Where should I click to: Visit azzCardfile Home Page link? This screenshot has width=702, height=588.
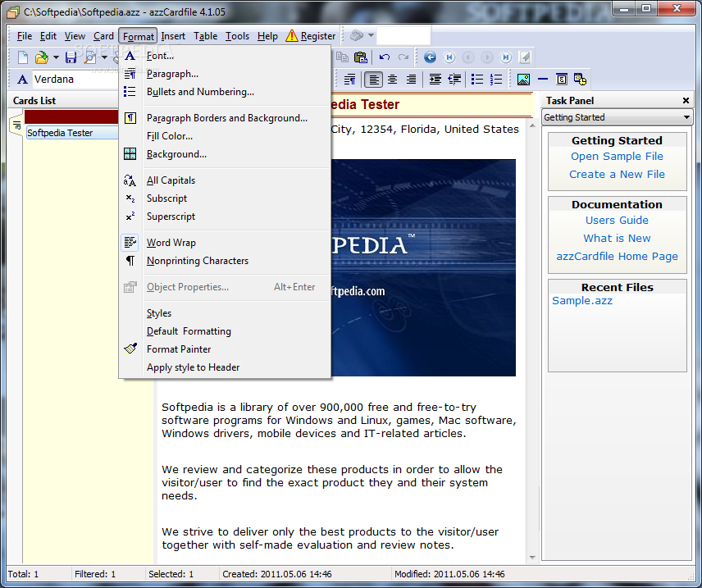point(617,256)
